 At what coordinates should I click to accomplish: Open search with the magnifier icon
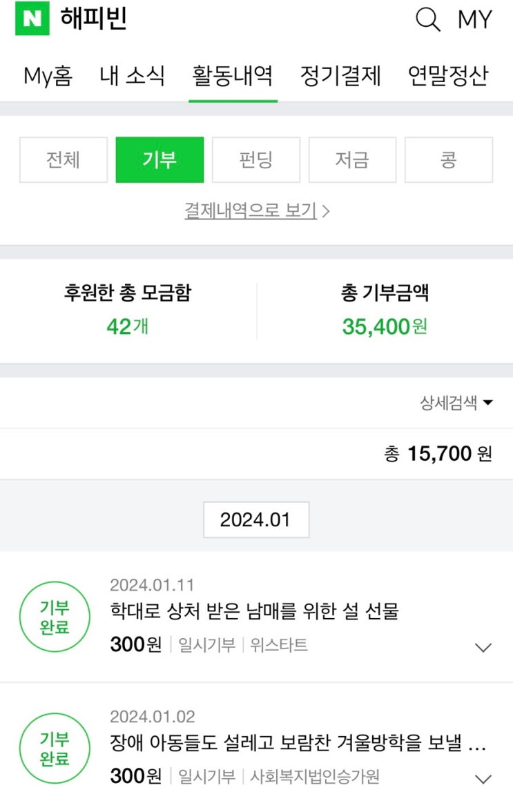click(x=427, y=19)
